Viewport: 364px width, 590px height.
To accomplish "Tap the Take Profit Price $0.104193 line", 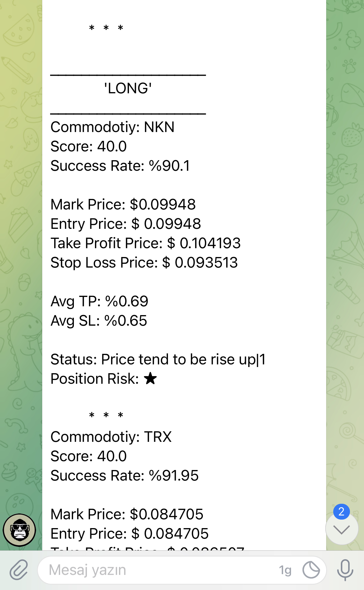I will point(146,243).
